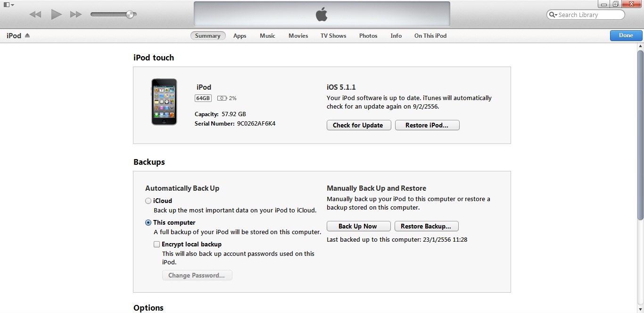Click the Search Library field

[x=589, y=15]
